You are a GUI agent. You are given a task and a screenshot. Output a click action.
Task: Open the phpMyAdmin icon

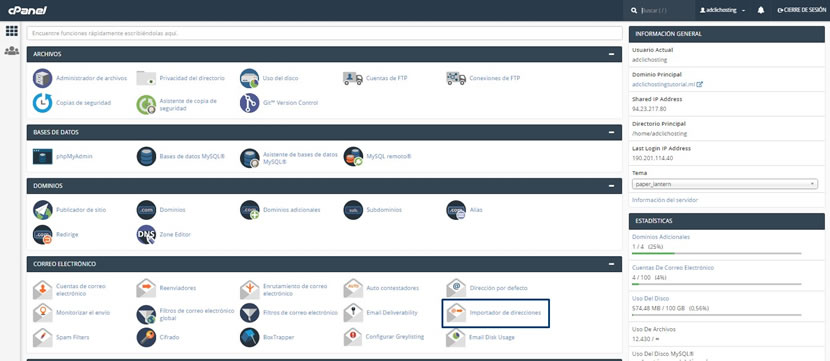coord(42,157)
